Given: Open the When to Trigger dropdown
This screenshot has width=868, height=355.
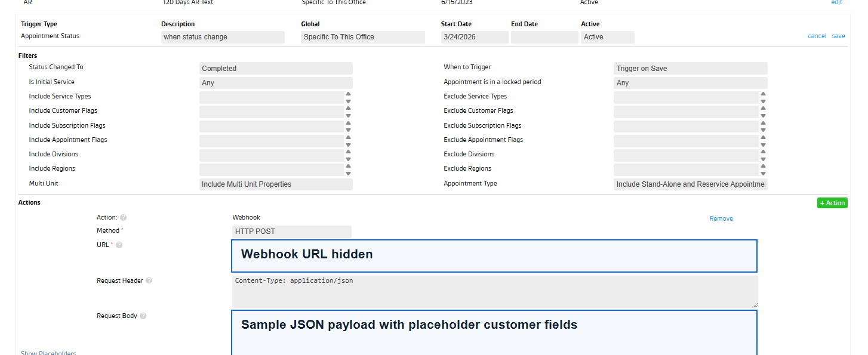Looking at the screenshot, I should point(691,69).
